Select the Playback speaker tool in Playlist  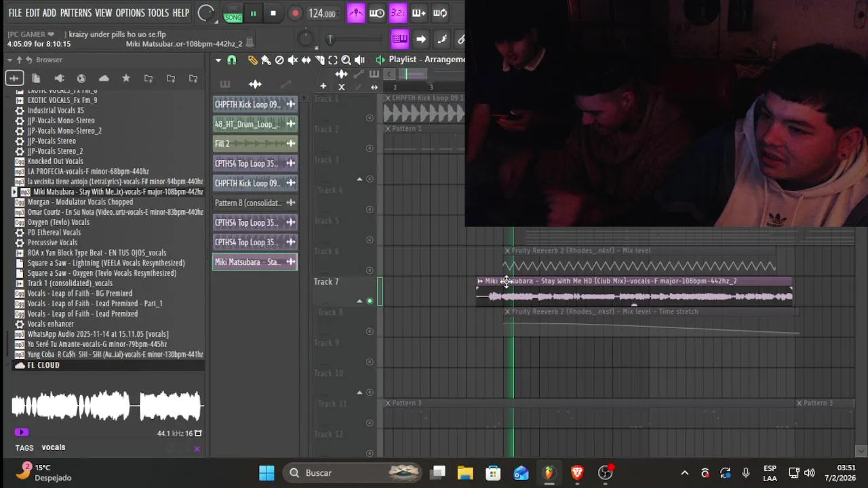(x=359, y=60)
